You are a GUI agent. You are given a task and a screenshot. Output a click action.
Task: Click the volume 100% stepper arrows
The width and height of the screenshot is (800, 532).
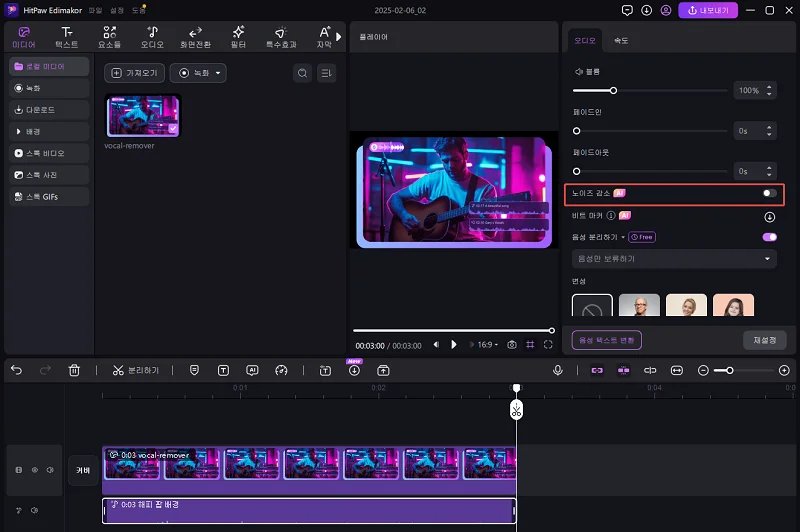coord(769,90)
